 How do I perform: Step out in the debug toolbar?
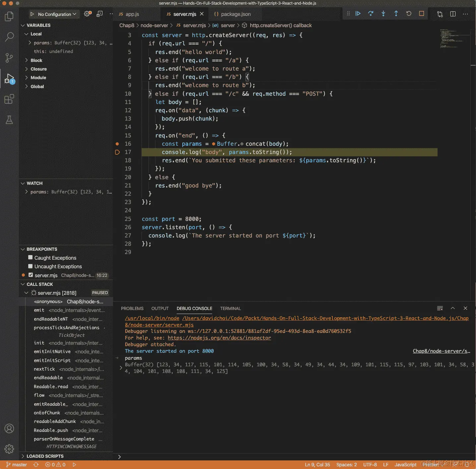click(x=396, y=14)
